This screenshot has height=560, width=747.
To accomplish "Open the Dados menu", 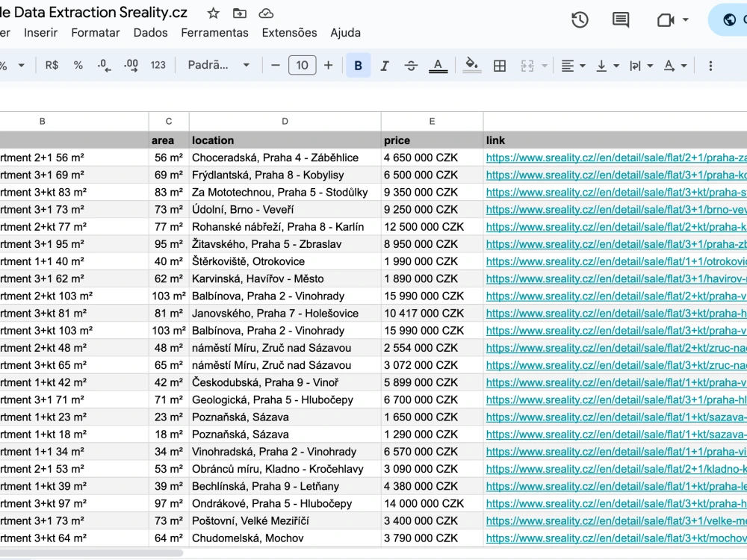I will 151,33.
